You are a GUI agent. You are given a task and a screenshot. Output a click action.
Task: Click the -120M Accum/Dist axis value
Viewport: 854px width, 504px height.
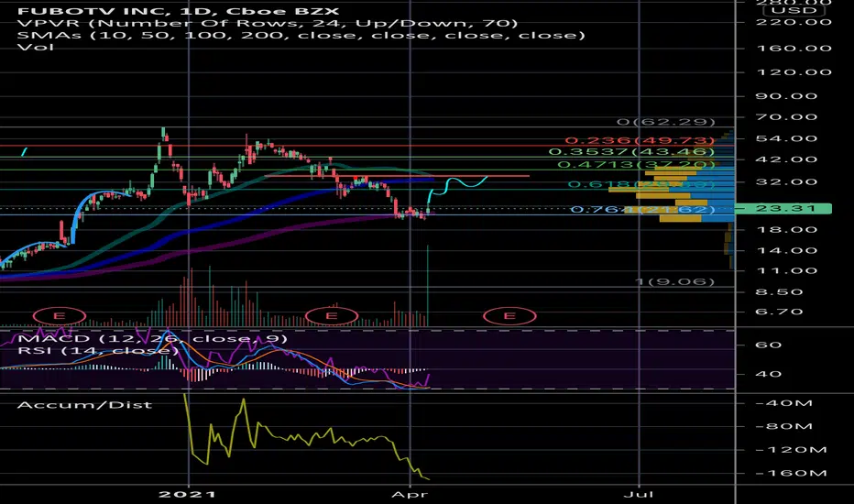click(791, 450)
